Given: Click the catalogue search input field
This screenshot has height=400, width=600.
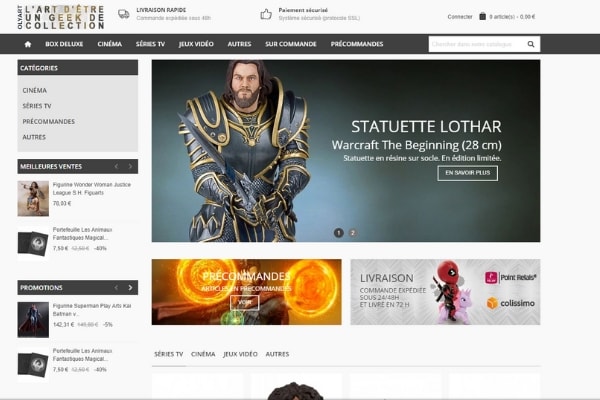Looking at the screenshot, I should (475, 44).
